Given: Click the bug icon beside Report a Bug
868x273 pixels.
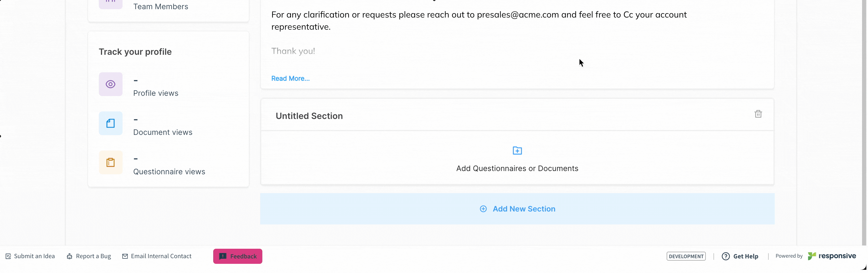Looking at the screenshot, I should pyautogui.click(x=69, y=256).
